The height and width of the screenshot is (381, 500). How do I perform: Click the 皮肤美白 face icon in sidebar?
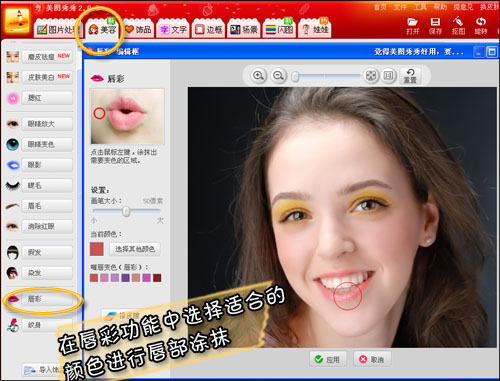pos(13,77)
